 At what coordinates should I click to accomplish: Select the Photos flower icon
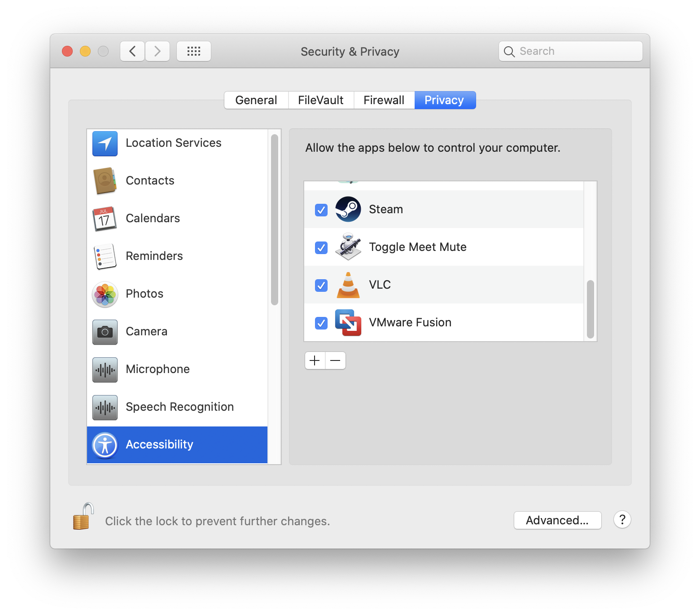point(105,294)
